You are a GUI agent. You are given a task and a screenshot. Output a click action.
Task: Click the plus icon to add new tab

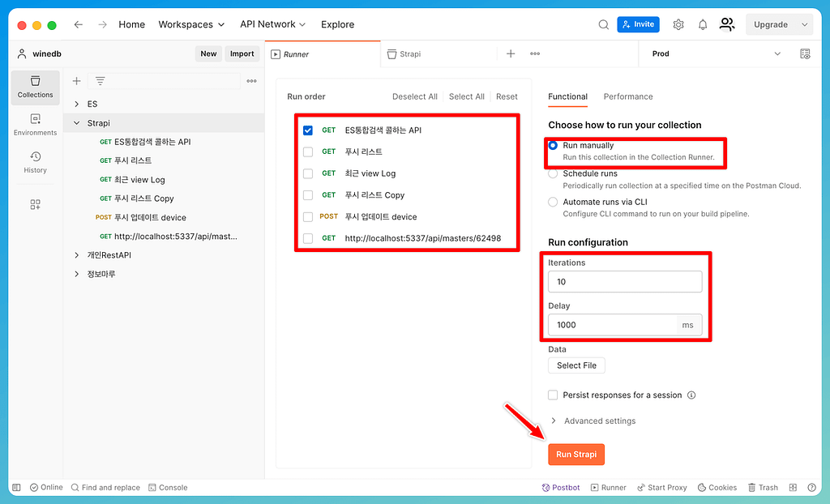pyautogui.click(x=511, y=54)
